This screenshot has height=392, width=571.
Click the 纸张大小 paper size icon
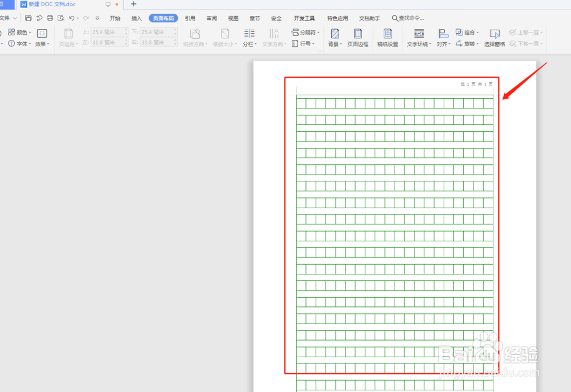pyautogui.click(x=225, y=34)
